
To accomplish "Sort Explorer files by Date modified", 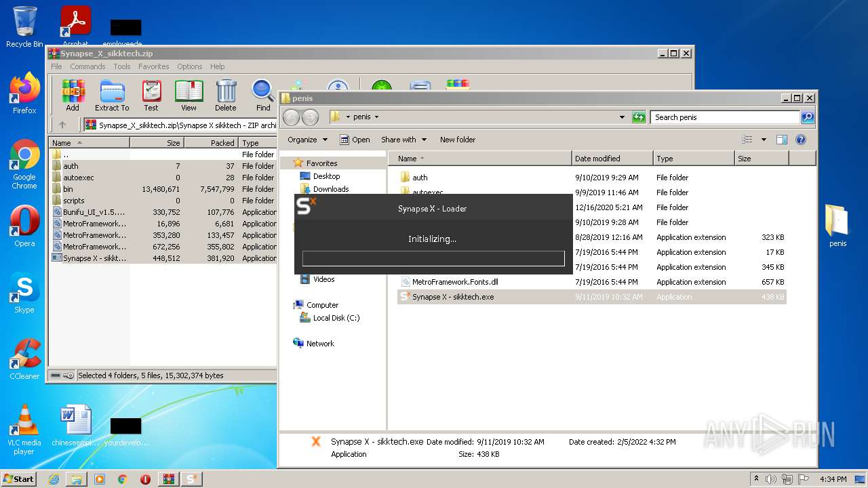I will (x=612, y=159).
